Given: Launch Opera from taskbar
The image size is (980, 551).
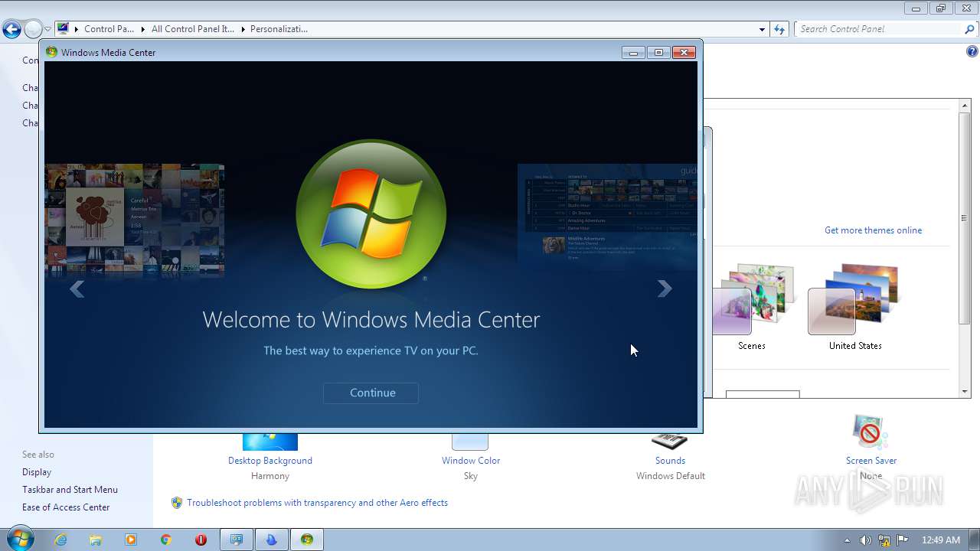Looking at the screenshot, I should (x=201, y=540).
